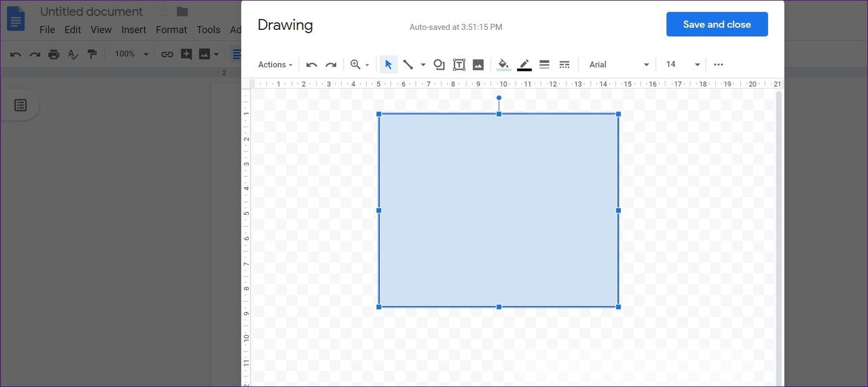Open the 100% zoom dropdown in Docs

pyautogui.click(x=132, y=54)
